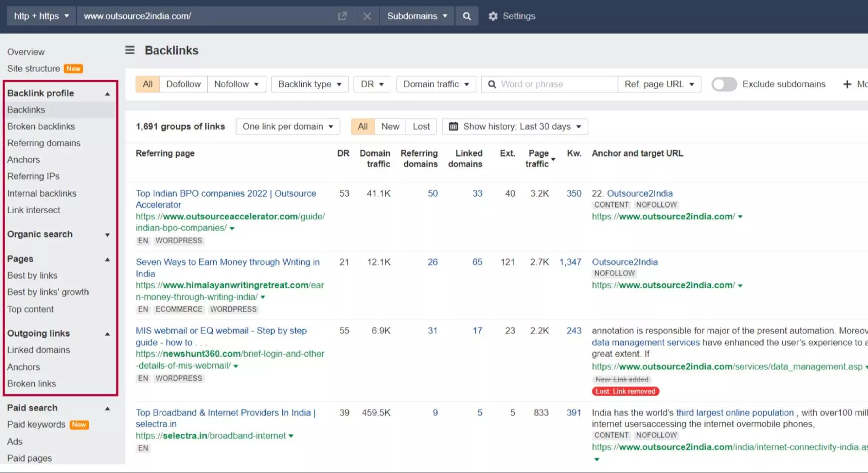The image size is (868, 473).
Task: Open Best by links in the sidebar
Action: coord(33,275)
